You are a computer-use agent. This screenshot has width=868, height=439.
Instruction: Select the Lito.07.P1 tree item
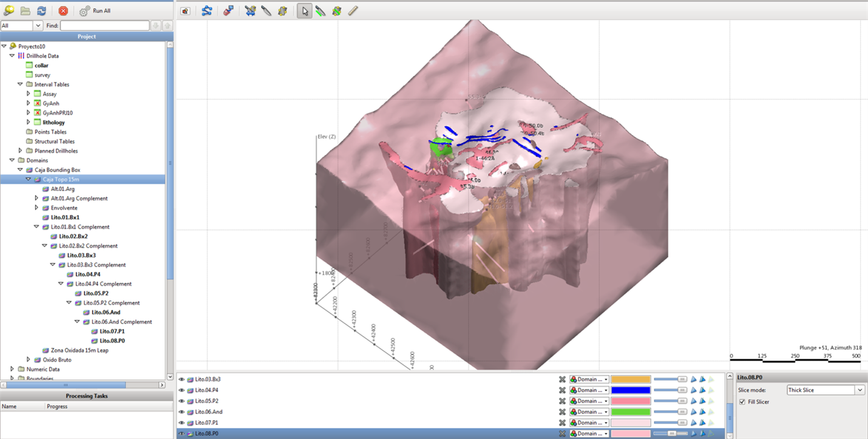(x=112, y=332)
